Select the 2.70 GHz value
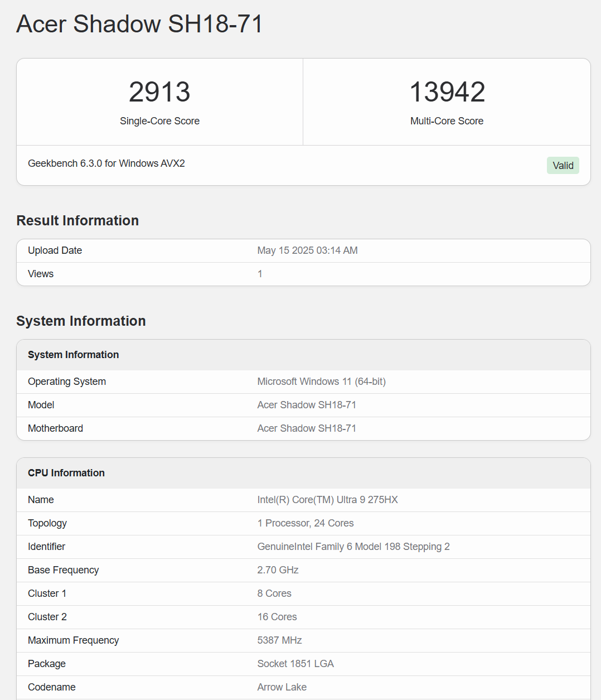Viewport: 601px width, 700px height. pyautogui.click(x=278, y=570)
